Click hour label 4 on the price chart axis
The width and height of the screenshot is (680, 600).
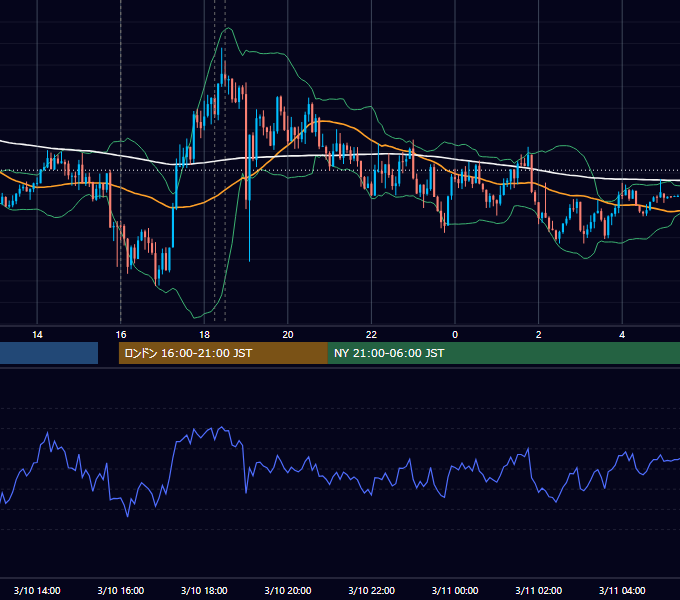coord(622,335)
